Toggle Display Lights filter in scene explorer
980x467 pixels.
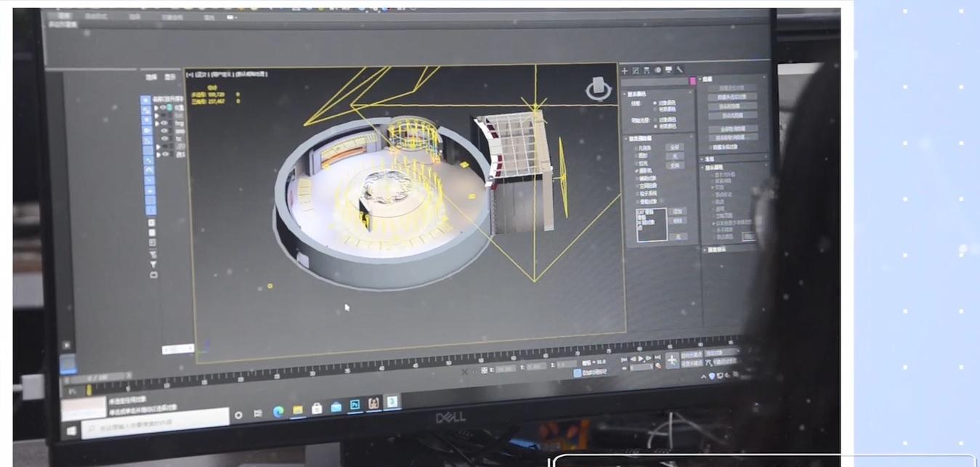(x=146, y=119)
